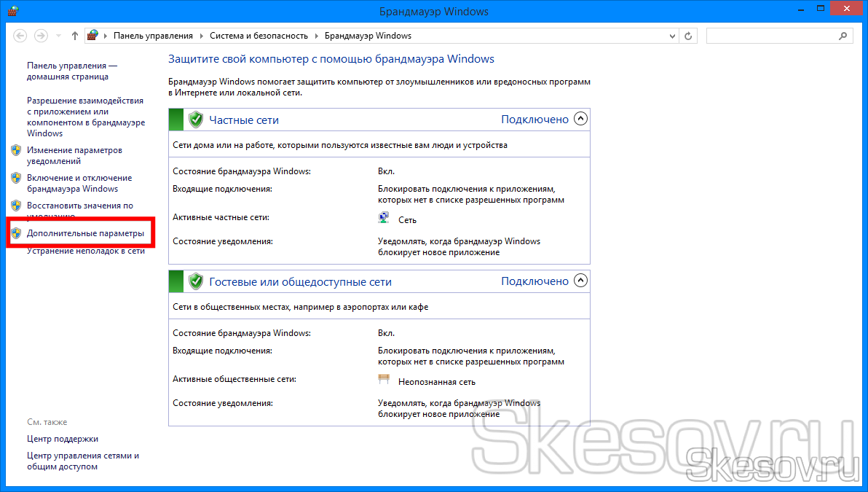Screen dimensions: 868x492
Task: Refresh the Брандмауэр Windows page
Action: click(x=688, y=36)
